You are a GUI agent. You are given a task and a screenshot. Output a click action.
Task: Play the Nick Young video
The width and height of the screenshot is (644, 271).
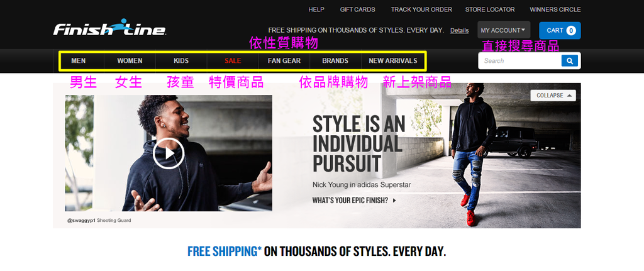point(169,153)
